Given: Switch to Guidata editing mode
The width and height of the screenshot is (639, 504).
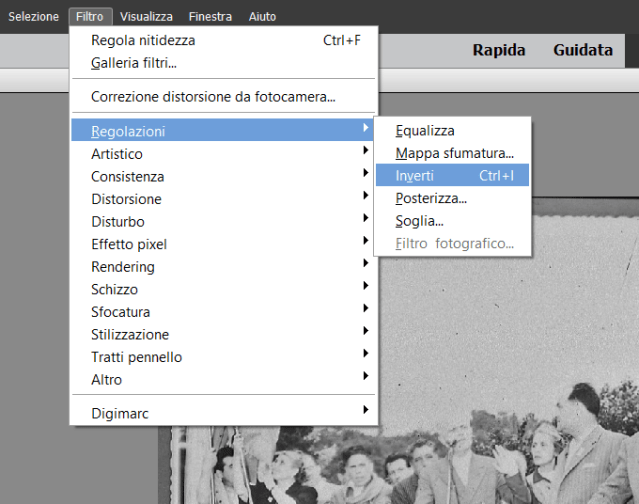Looking at the screenshot, I should click(582, 50).
